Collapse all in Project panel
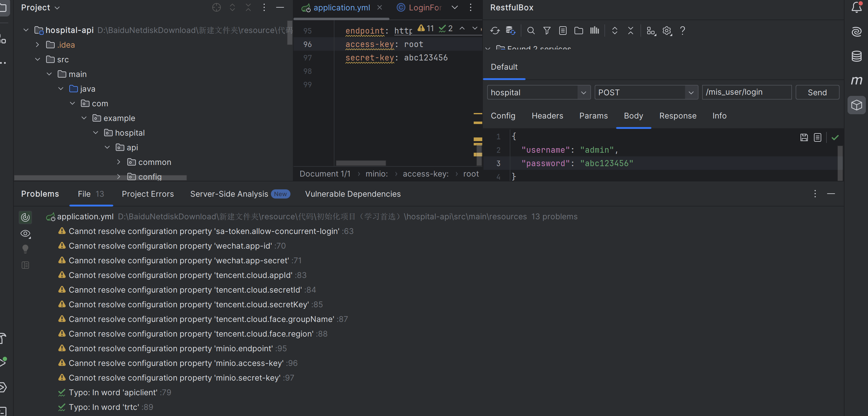 pos(248,7)
